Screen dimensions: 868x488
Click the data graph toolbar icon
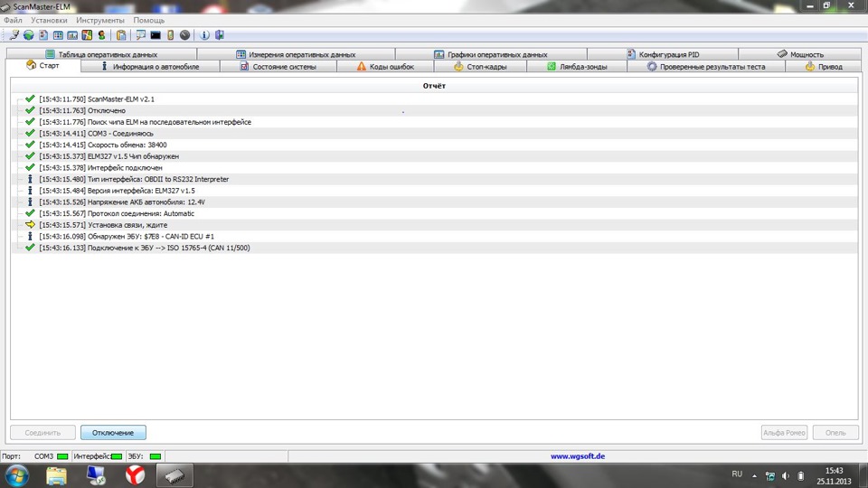[x=72, y=35]
